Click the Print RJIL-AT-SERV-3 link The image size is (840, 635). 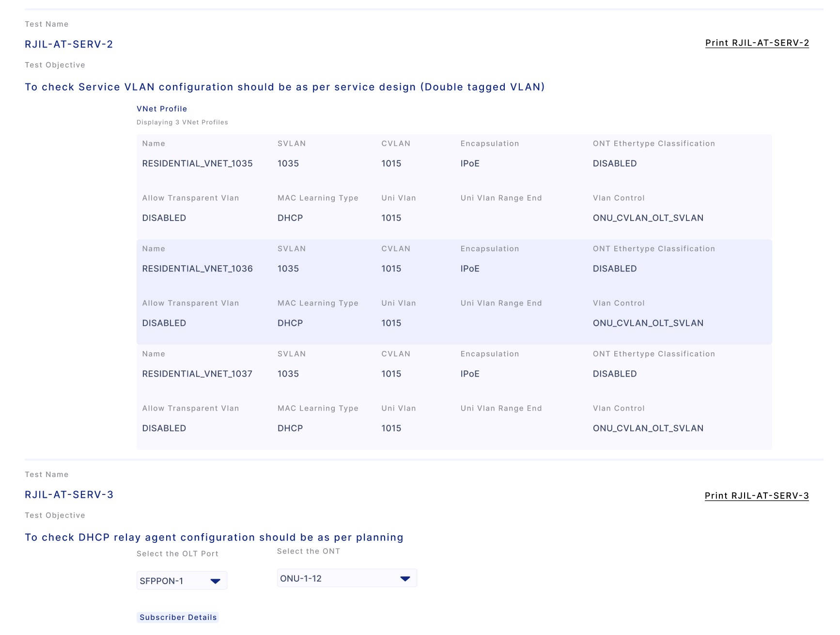click(756, 496)
